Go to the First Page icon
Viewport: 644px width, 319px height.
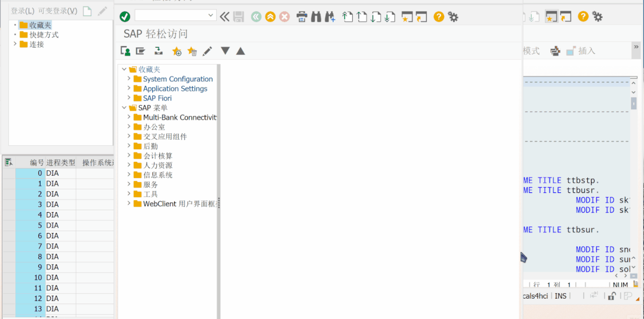(347, 17)
